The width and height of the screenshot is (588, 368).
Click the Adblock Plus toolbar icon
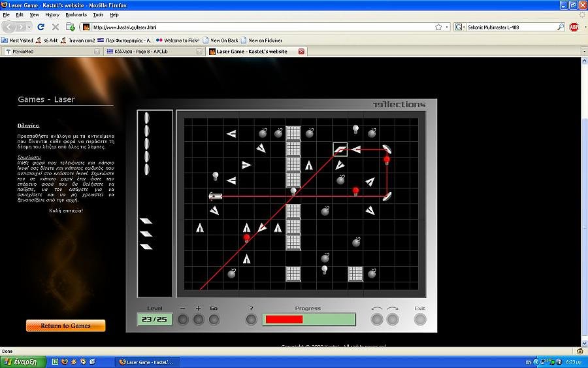click(574, 27)
